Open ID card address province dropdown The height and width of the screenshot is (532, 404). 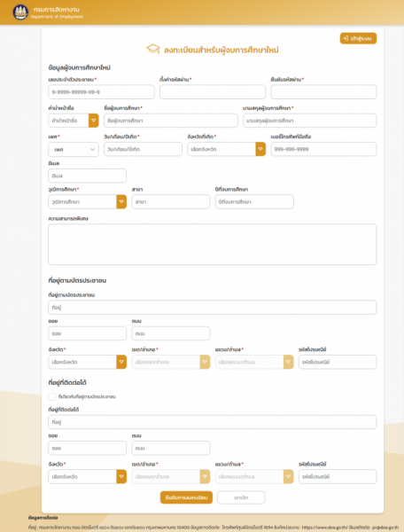click(88, 362)
